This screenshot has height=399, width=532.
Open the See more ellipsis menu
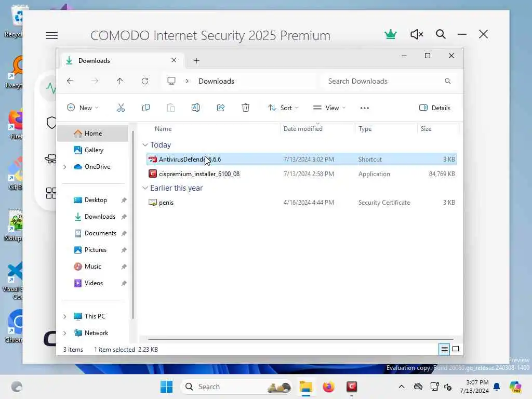[x=364, y=108]
